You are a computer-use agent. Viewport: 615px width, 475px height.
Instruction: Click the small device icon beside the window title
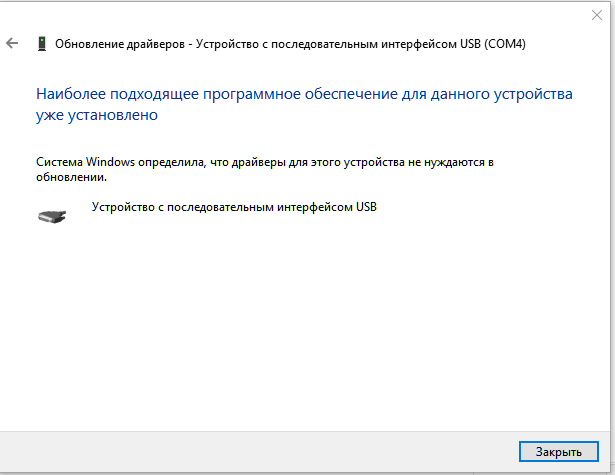pyautogui.click(x=41, y=44)
